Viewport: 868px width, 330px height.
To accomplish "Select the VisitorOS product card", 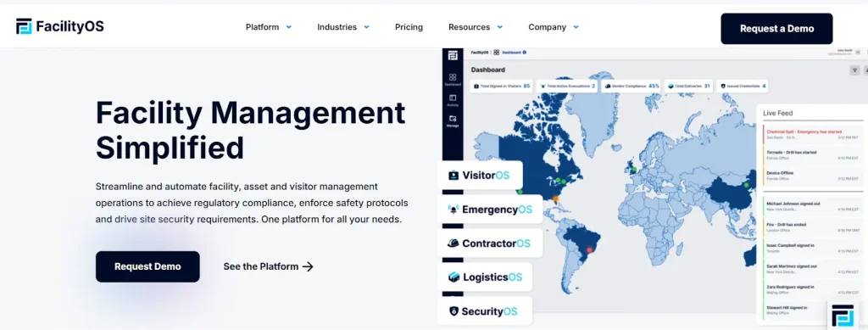I will [x=480, y=176].
